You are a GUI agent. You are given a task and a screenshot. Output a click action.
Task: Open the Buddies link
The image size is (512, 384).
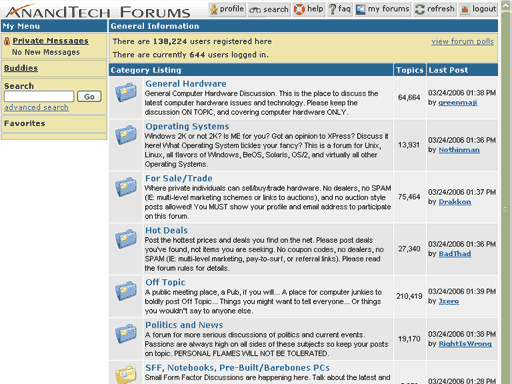tap(21, 68)
